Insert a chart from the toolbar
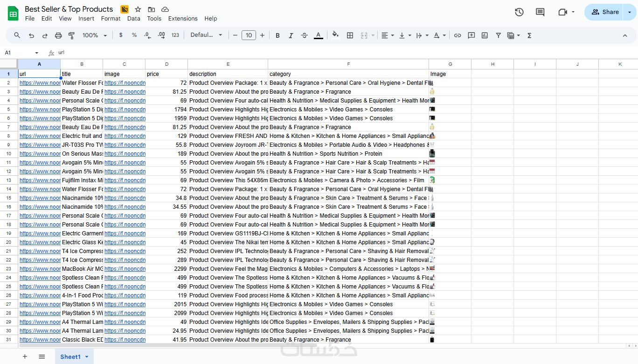 pos(485,35)
